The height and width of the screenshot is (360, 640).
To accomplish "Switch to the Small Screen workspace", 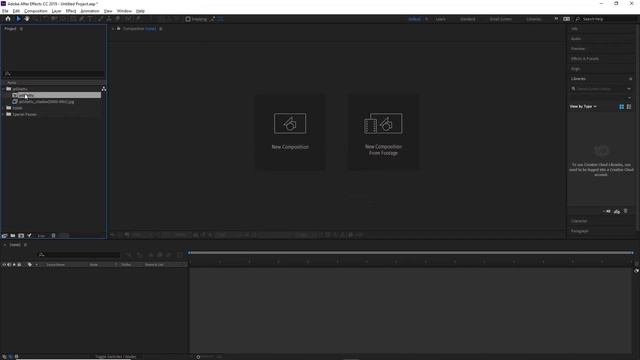I will click(501, 19).
